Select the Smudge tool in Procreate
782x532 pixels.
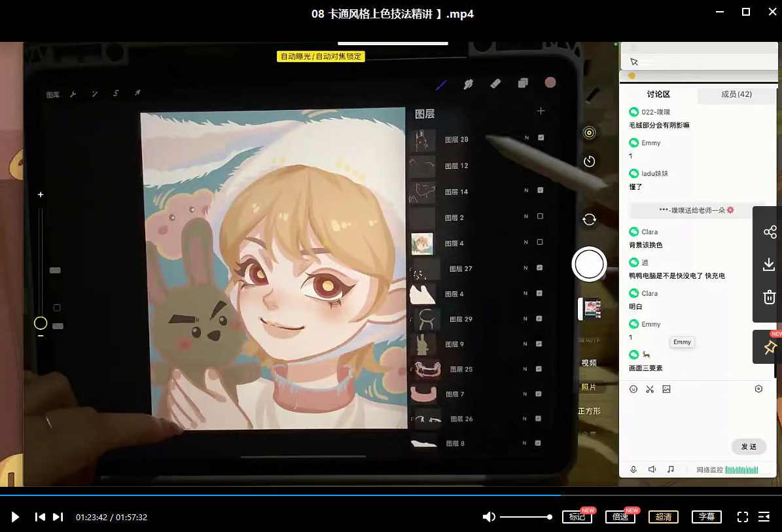[469, 84]
